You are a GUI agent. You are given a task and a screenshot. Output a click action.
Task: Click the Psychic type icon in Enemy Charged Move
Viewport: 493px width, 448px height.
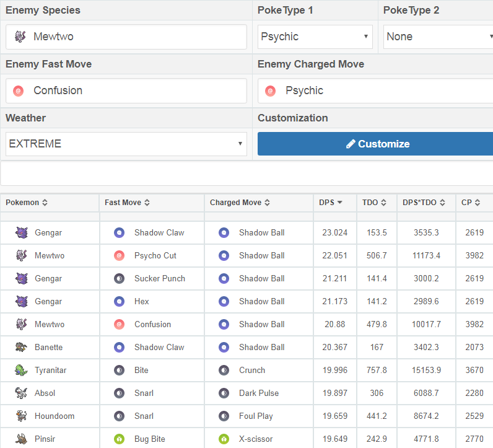271,91
